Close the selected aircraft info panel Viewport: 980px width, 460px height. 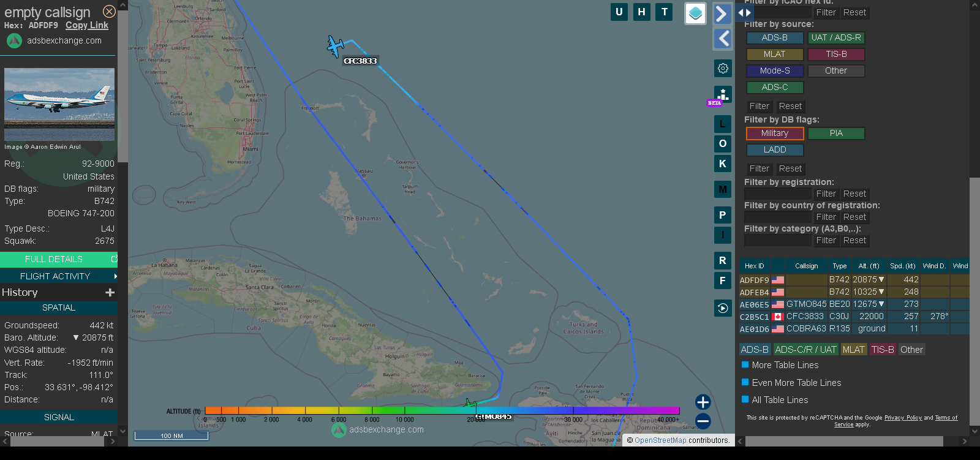point(109,11)
